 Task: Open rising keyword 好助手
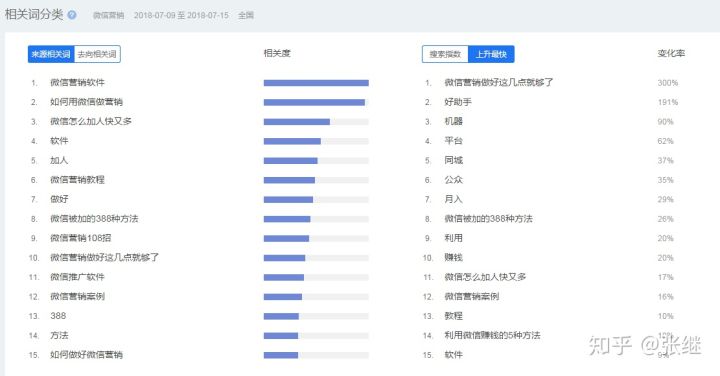coord(458,102)
